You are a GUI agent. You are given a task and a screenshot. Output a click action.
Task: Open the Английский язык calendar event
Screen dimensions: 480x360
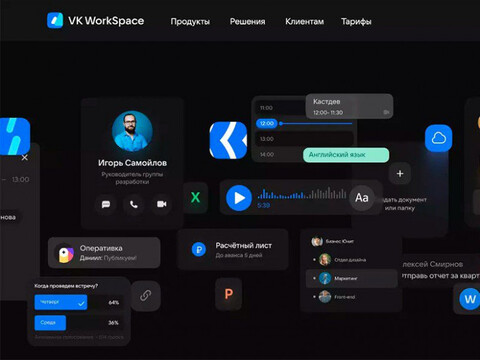point(346,155)
